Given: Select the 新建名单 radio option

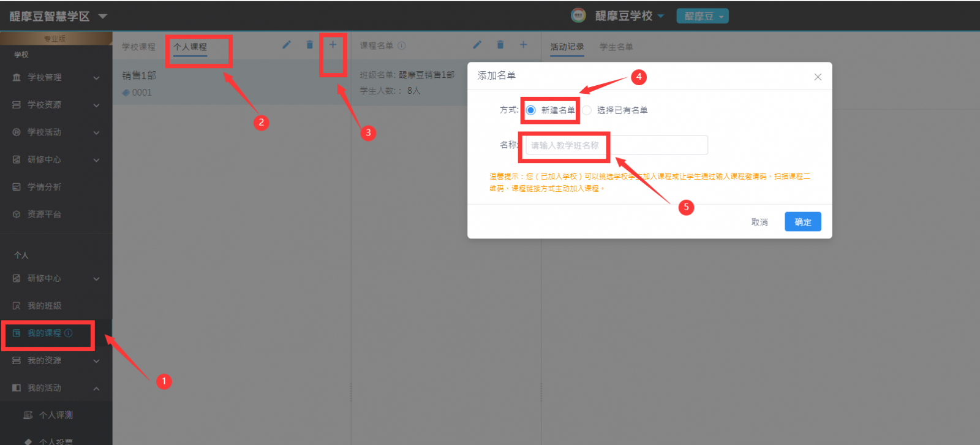Looking at the screenshot, I should point(531,110).
